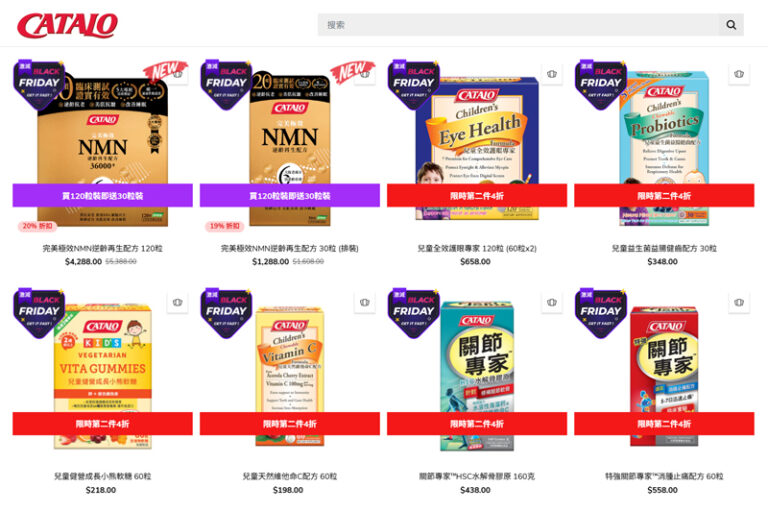This screenshot has width=768, height=512.
Task: Click quick-view icon on Kids Vita Gummies product
Action: click(x=177, y=302)
